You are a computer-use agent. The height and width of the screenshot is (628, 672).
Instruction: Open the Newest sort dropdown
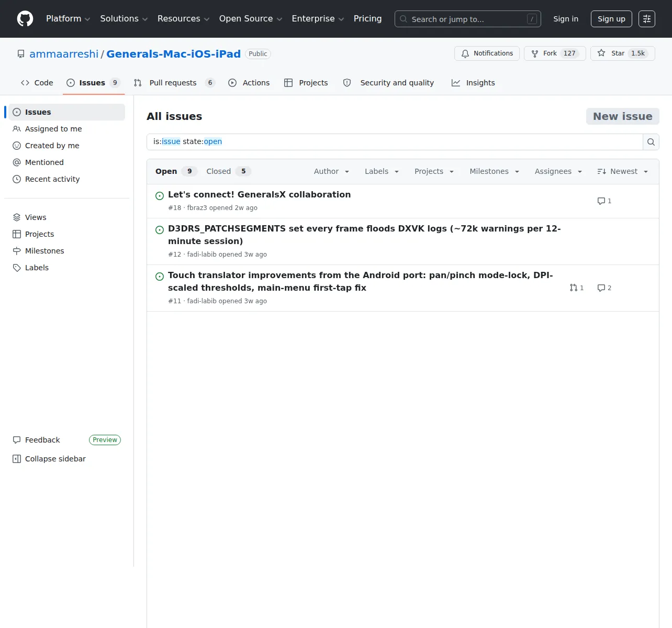tap(623, 171)
